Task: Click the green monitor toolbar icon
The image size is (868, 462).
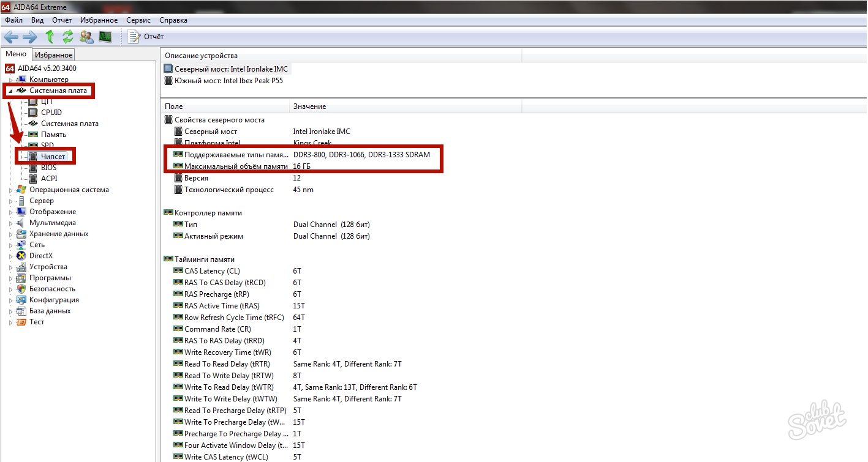Action: 105,37
